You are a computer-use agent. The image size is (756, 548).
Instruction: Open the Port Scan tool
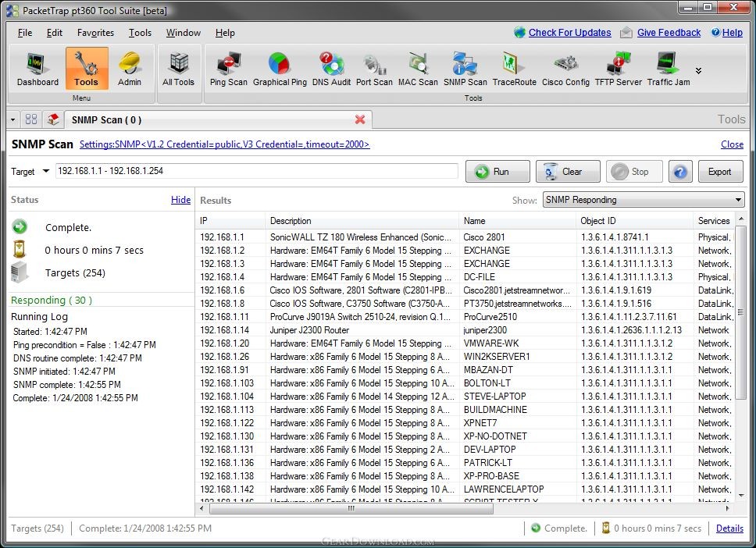374,69
